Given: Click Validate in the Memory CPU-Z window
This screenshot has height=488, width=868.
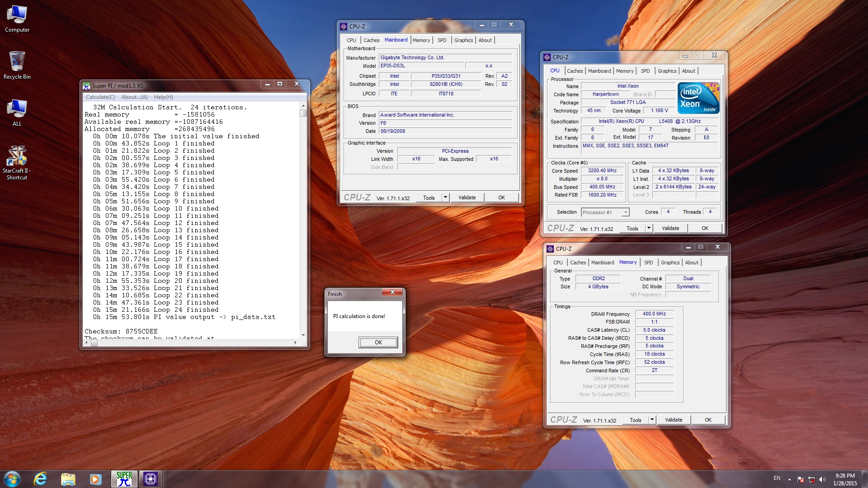Looking at the screenshot, I should click(674, 420).
